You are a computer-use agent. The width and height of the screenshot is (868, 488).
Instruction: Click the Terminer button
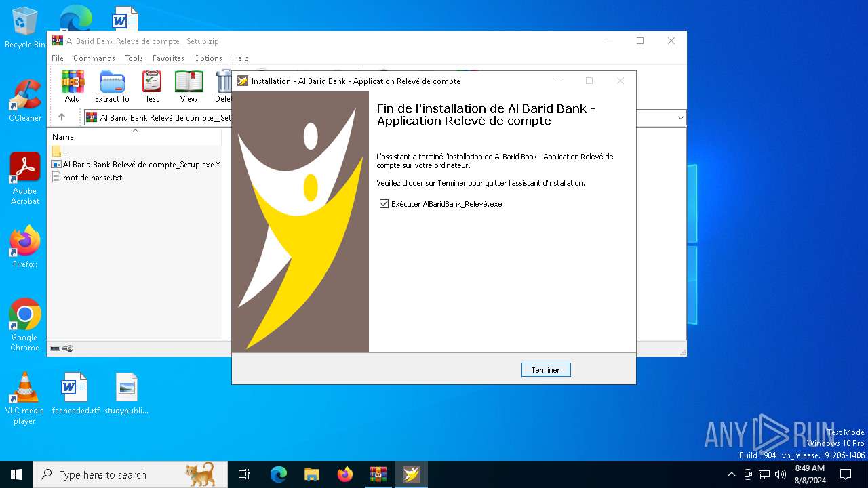click(546, 370)
